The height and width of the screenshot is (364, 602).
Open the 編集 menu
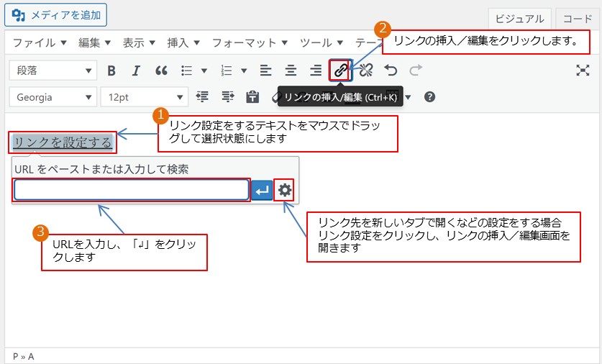click(94, 42)
